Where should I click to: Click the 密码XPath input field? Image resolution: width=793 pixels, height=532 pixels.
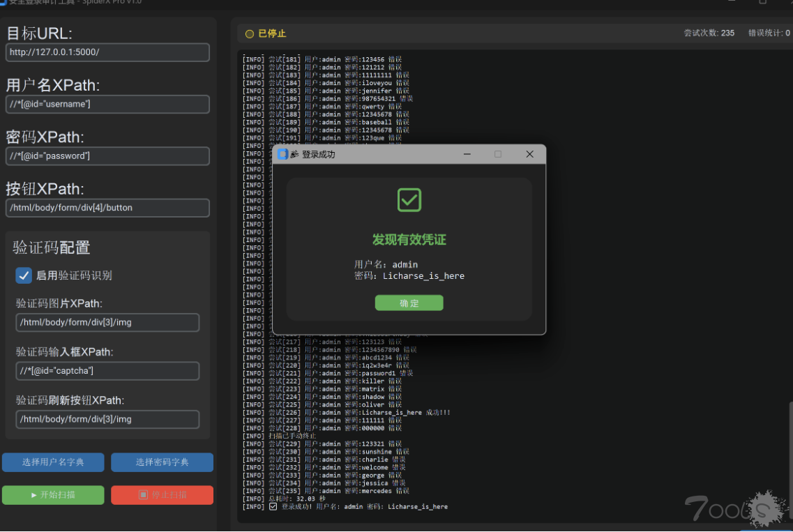[107, 155]
